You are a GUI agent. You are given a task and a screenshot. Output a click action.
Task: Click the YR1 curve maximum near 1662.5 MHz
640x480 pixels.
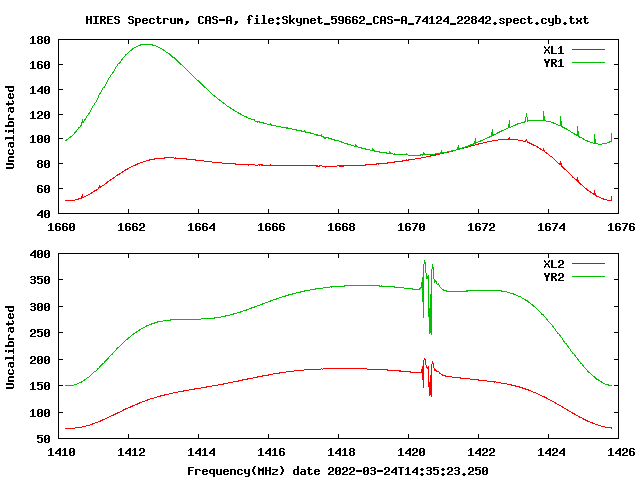(x=146, y=44)
